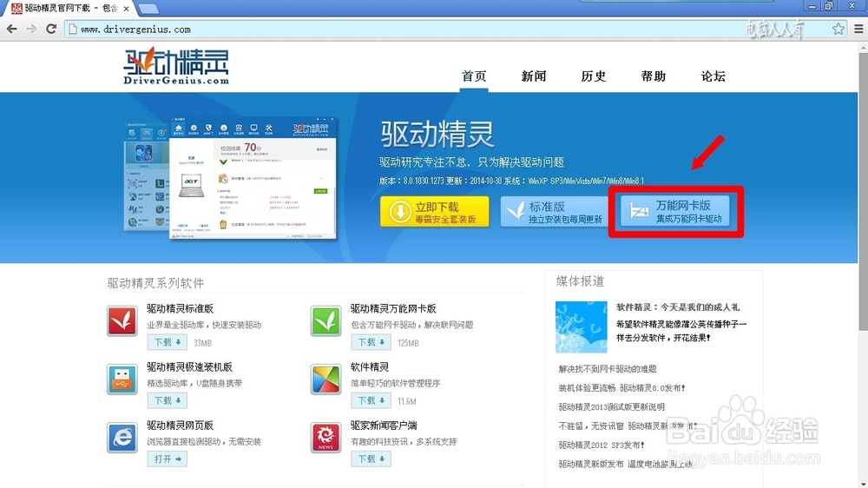Viewport: 868px width, 488px height.
Task: Open news link 驱动精灵2012 SP3发布
Action: tap(602, 445)
